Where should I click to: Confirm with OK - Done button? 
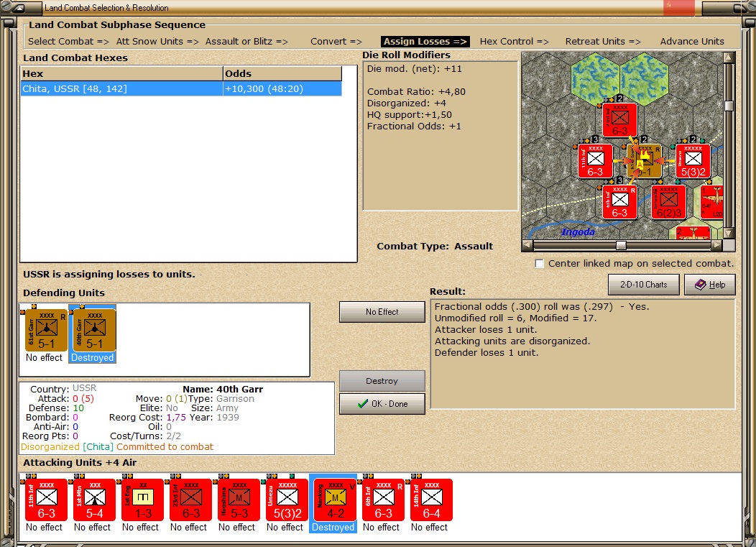tap(382, 404)
